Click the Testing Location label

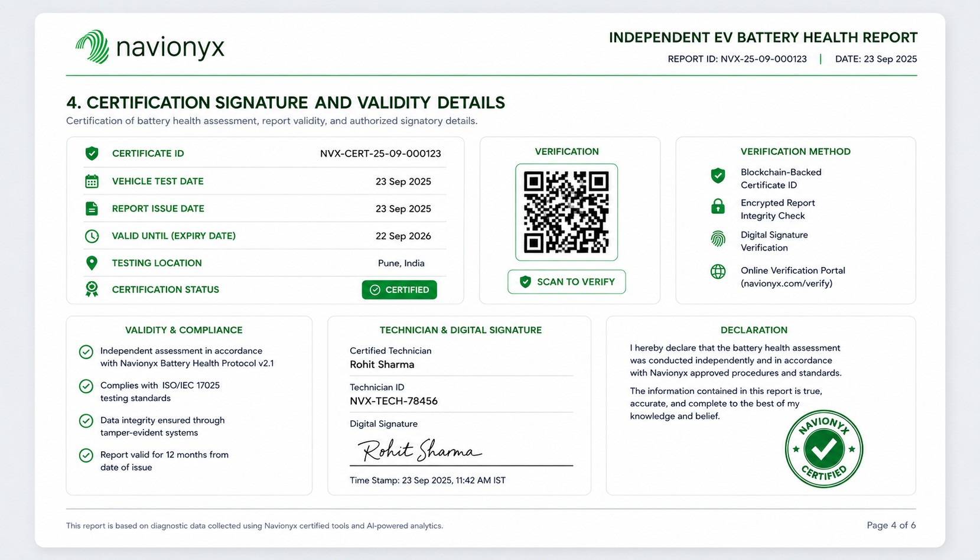tap(157, 263)
